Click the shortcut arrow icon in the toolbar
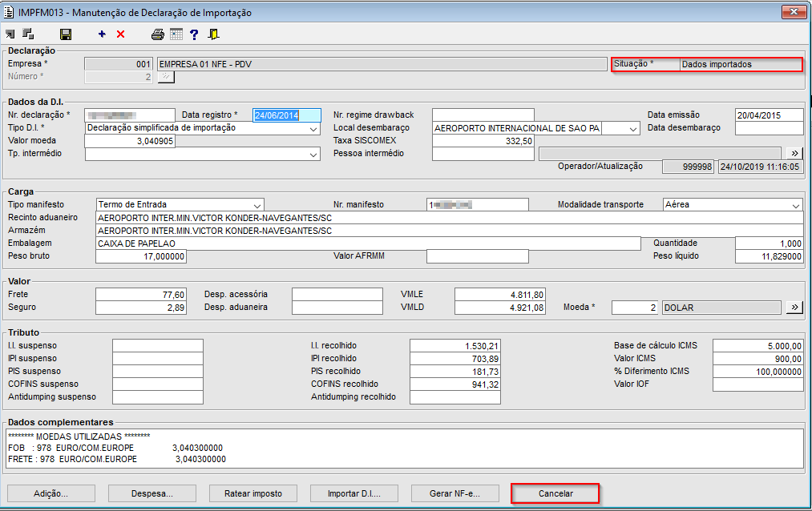The image size is (812, 511). [10, 34]
